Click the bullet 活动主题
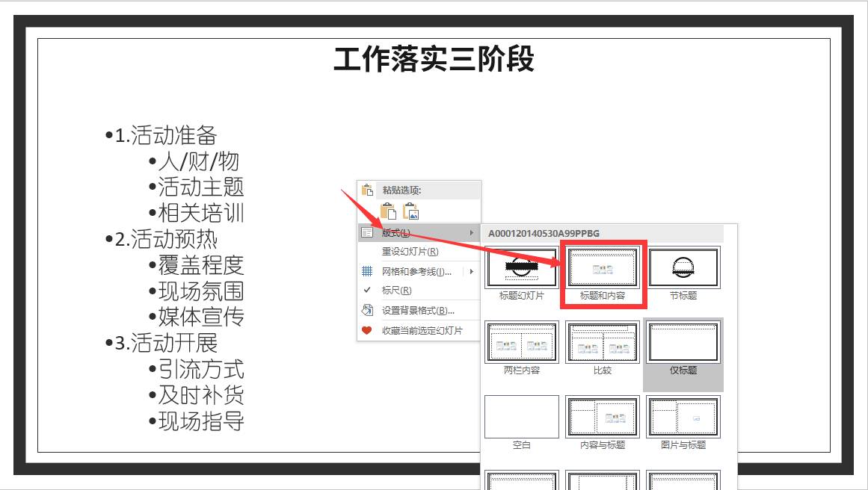 point(197,187)
